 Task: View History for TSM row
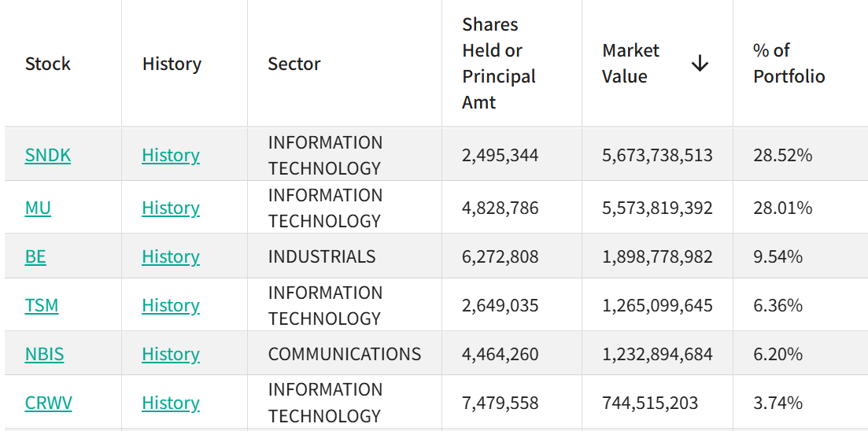[171, 305]
